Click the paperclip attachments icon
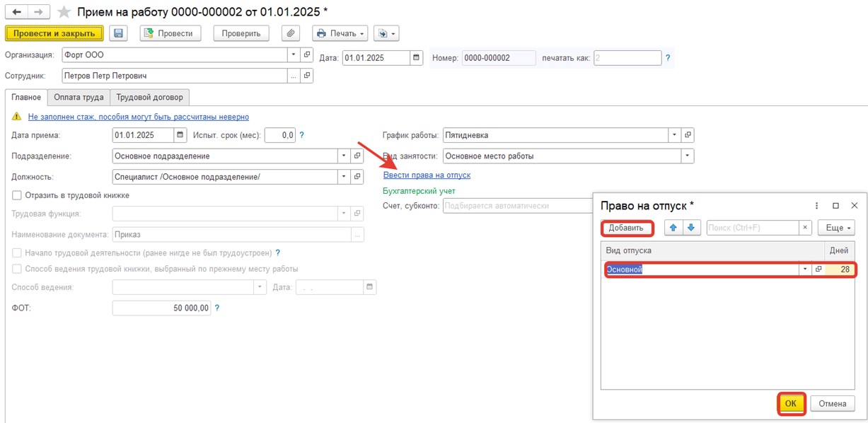This screenshot has width=868, height=423. pos(290,33)
